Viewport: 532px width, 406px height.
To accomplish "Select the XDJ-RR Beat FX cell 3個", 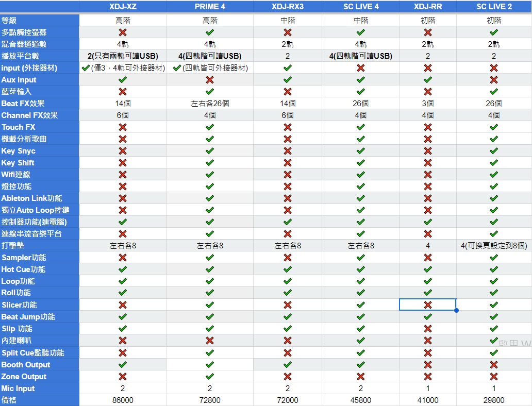I will [427, 104].
